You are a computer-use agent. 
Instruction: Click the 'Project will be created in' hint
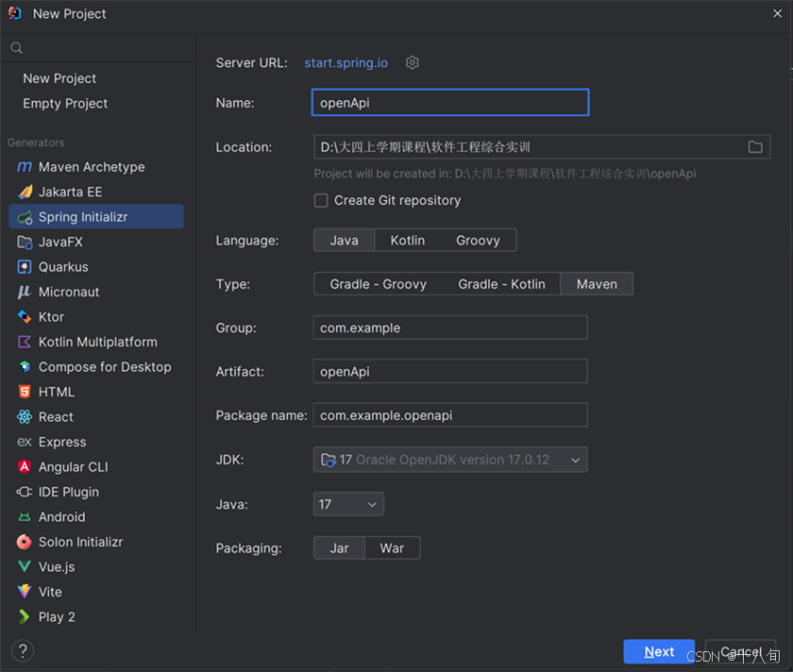[505, 174]
